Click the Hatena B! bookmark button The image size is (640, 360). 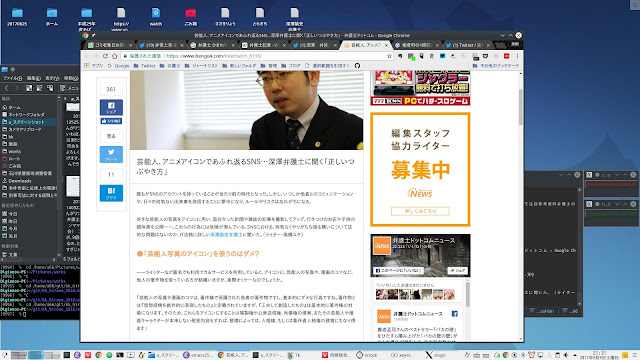coord(111,193)
